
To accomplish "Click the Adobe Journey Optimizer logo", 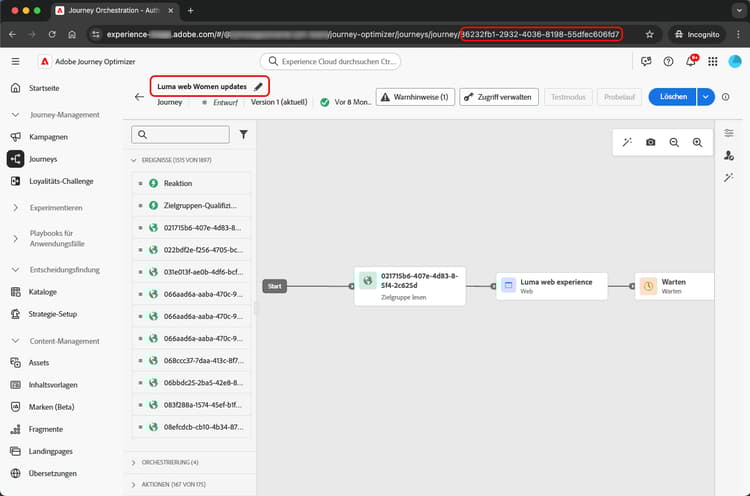I will (x=44, y=61).
